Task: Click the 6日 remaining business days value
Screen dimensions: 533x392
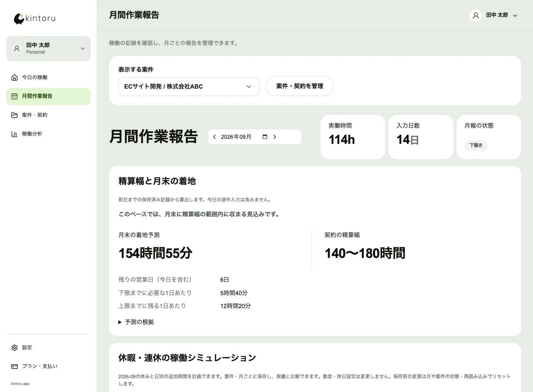Action: pos(225,279)
